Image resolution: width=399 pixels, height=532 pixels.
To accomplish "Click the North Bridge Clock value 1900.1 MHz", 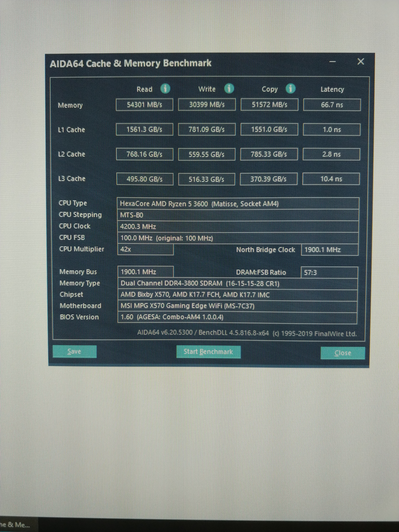I will pyautogui.click(x=330, y=250).
